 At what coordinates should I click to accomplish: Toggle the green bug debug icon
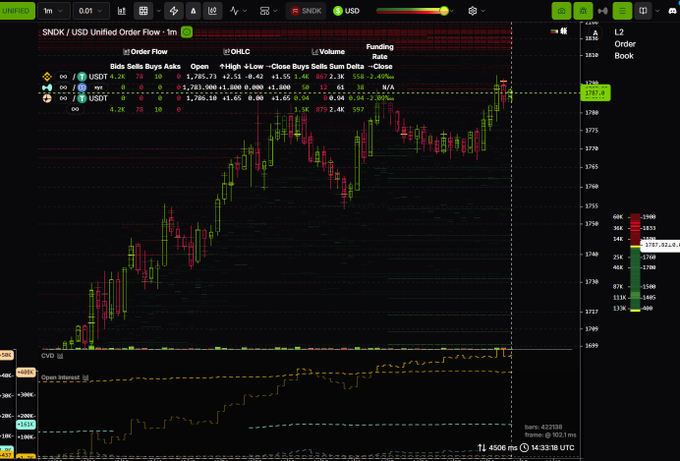583,11
